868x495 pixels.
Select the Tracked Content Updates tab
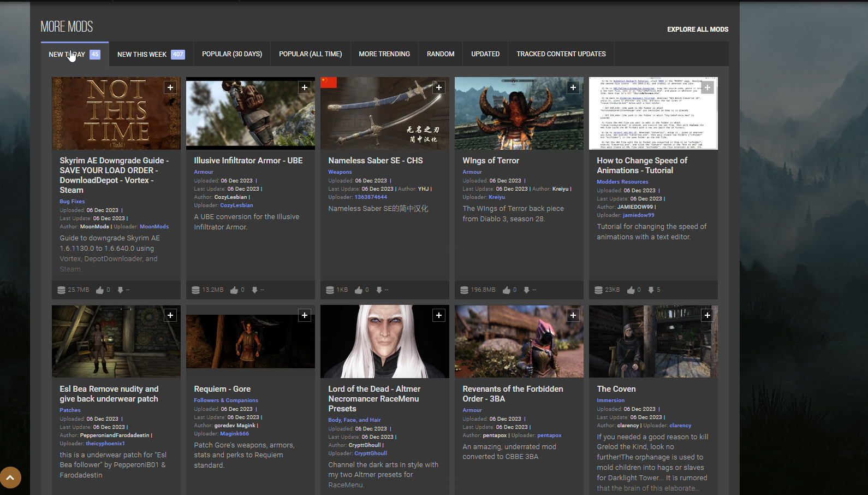pos(561,54)
